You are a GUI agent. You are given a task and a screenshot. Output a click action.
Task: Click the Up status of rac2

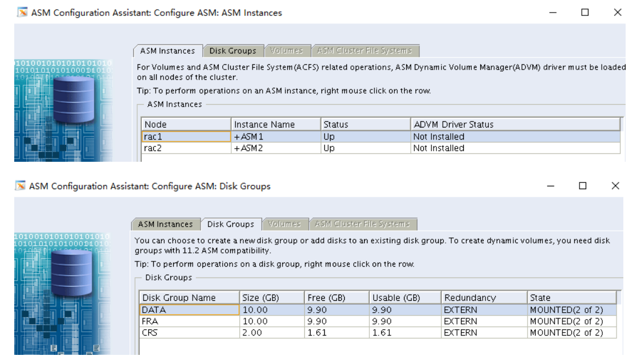[x=365, y=148]
